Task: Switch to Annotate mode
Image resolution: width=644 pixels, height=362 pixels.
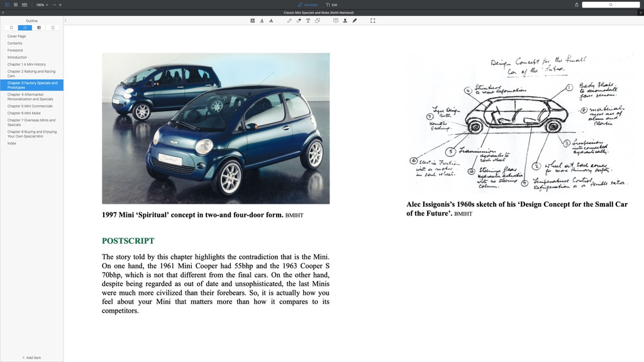Action: (308, 4)
